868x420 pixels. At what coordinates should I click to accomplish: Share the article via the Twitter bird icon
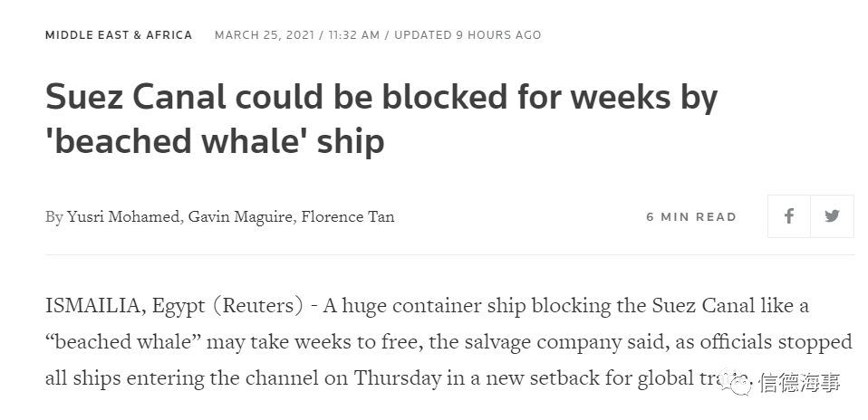pos(832,215)
